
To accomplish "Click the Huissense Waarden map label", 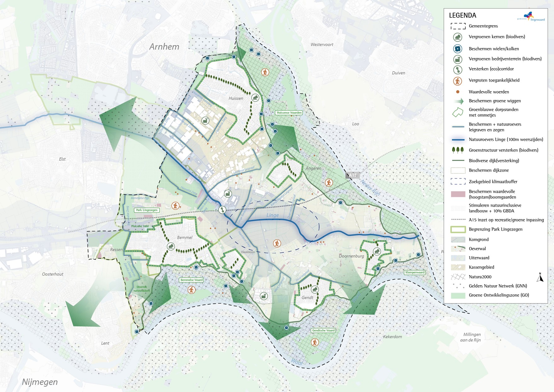I will [x=289, y=112].
